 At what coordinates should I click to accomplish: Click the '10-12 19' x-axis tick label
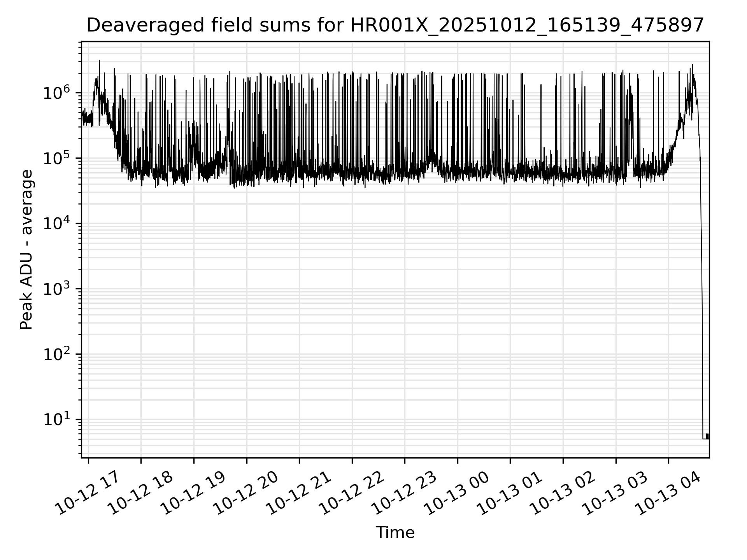point(193,492)
